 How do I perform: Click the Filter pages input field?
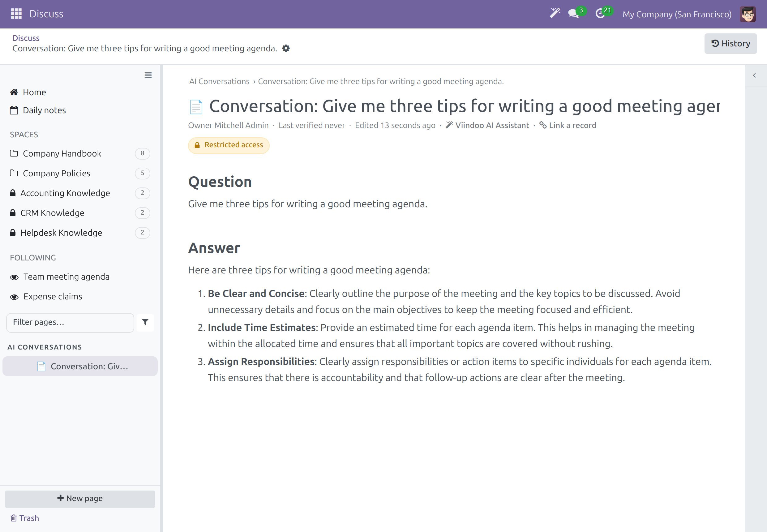(x=70, y=322)
